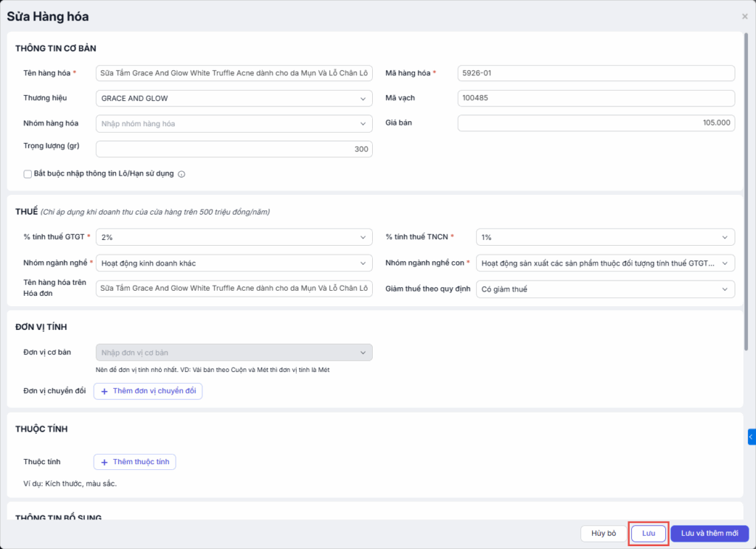Click the plus icon in Thêm thuộc tính
This screenshot has height=549, width=756.
[x=104, y=462]
